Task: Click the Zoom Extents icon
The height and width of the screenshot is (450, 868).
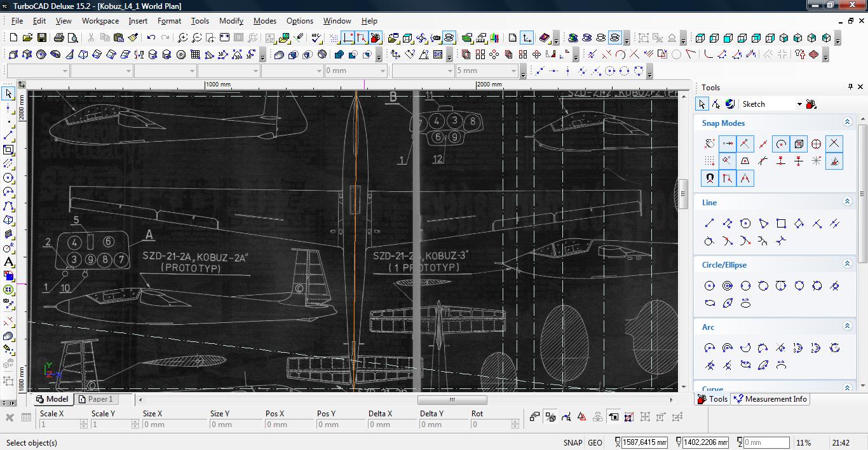Action: point(224,38)
